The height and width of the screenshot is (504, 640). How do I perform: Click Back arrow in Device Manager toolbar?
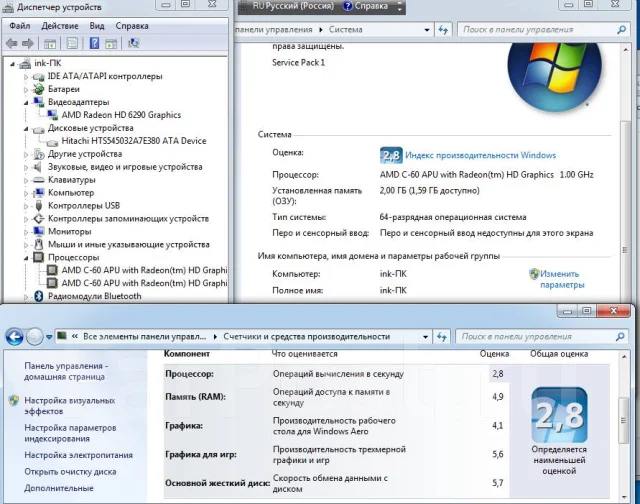(x=11, y=43)
